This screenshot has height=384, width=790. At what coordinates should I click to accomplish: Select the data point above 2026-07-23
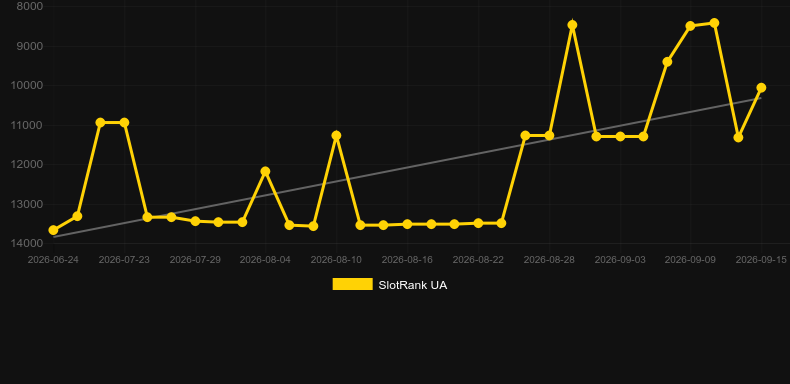point(124,122)
